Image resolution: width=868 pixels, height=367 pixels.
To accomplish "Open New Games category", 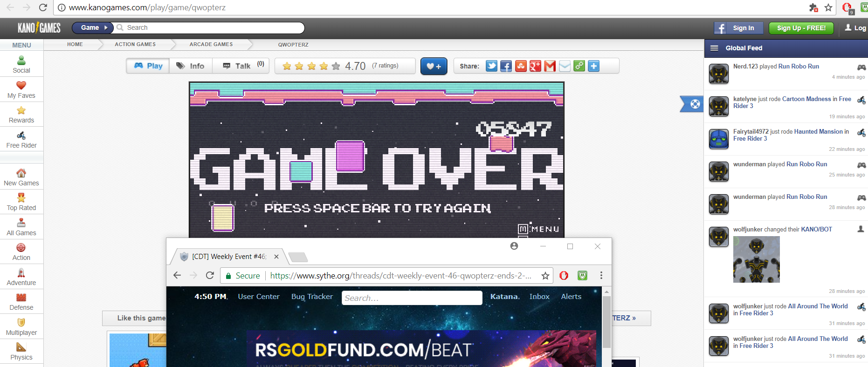I will (21, 177).
